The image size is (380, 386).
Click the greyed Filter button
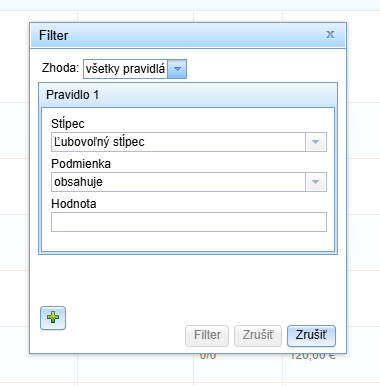pos(207,336)
